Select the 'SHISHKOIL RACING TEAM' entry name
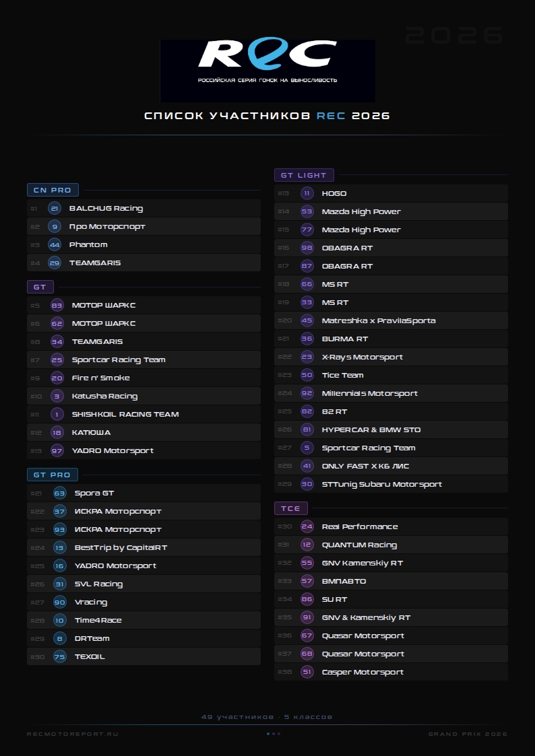Screen dimensions: 535x756 tap(125, 414)
